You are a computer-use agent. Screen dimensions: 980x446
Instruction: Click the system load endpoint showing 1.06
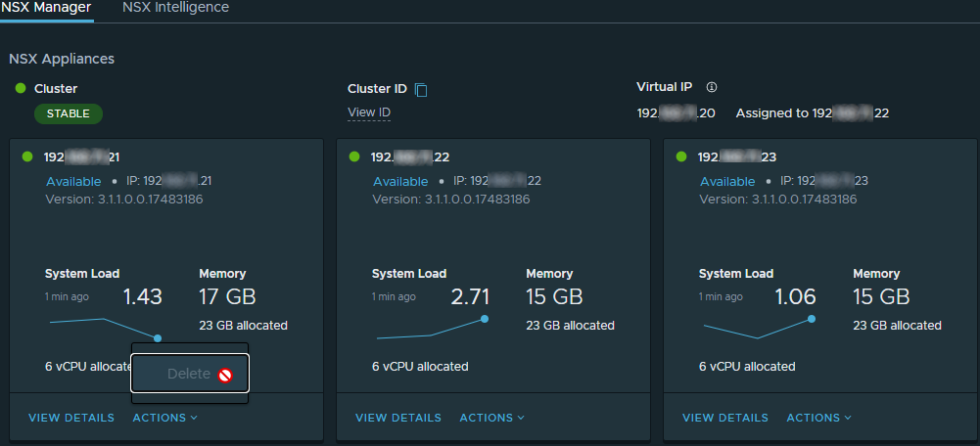pyautogui.click(x=812, y=319)
